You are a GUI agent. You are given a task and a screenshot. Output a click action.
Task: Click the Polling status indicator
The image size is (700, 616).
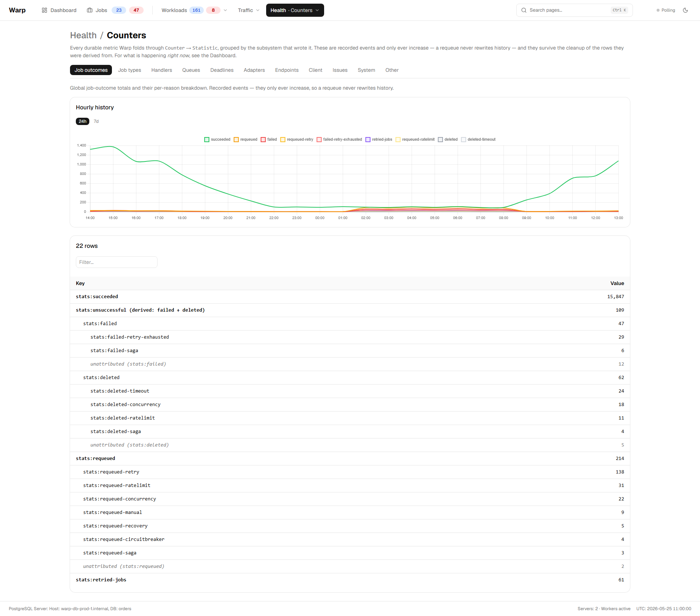(666, 10)
